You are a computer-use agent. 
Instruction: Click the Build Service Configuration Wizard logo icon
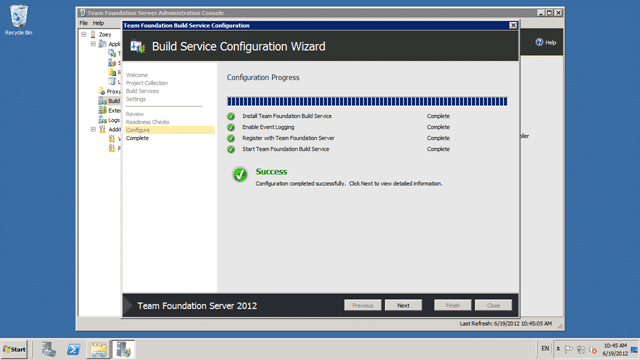[x=138, y=47]
